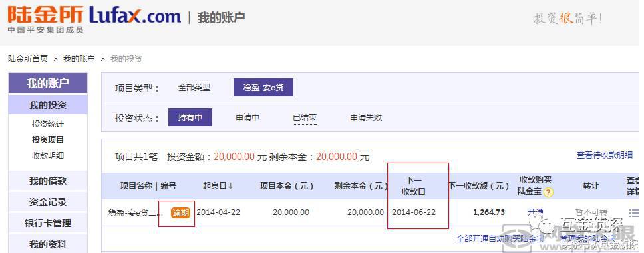Open the list icon in the details column
This screenshot has width=644, height=253.
coord(634,212)
